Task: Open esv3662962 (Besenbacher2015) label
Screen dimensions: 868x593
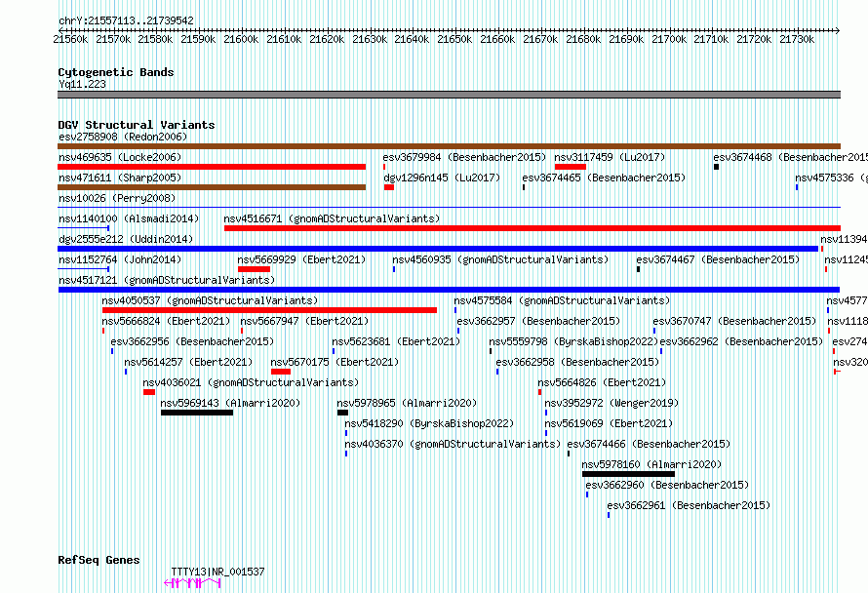Action: [x=742, y=341]
